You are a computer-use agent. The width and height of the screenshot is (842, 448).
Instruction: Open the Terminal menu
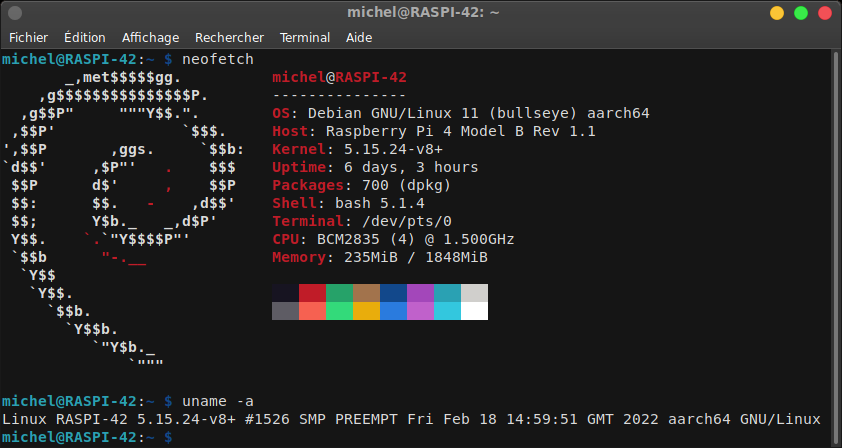click(304, 37)
